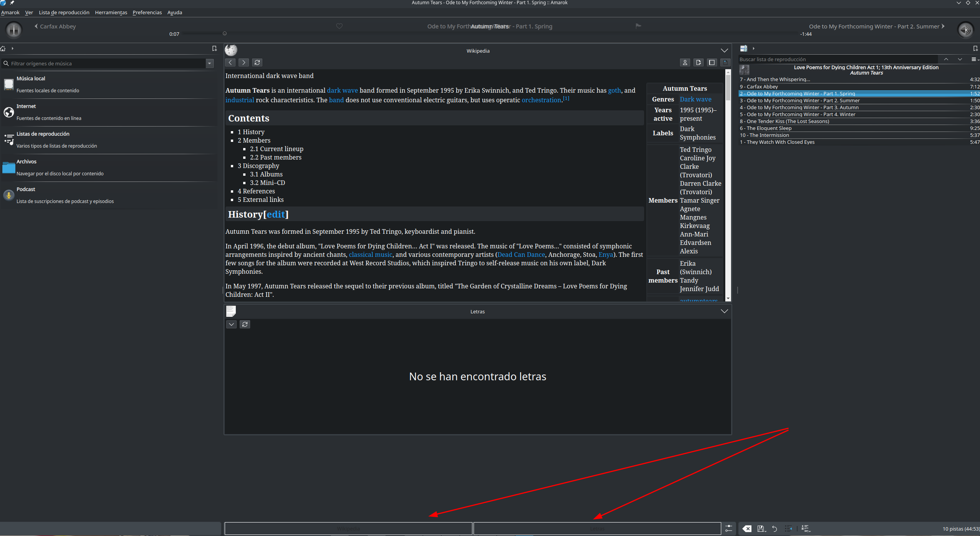Reload lyrics in the Letras applet

tap(245, 324)
